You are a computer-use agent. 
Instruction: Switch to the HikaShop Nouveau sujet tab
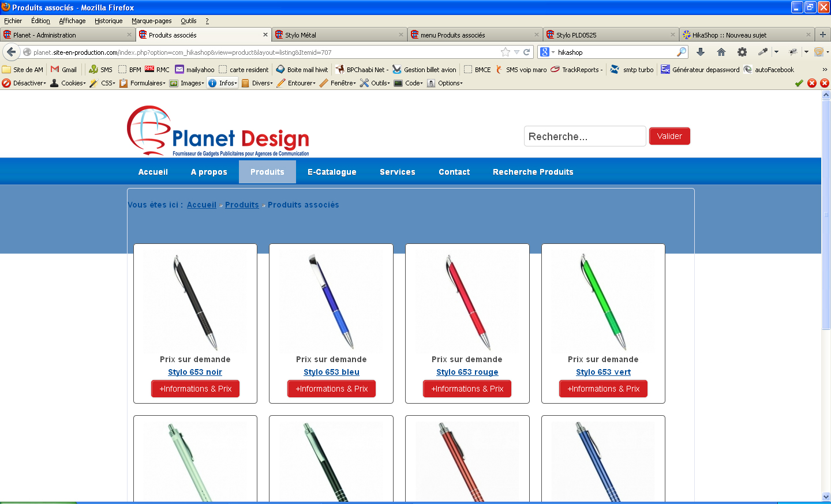coord(747,35)
